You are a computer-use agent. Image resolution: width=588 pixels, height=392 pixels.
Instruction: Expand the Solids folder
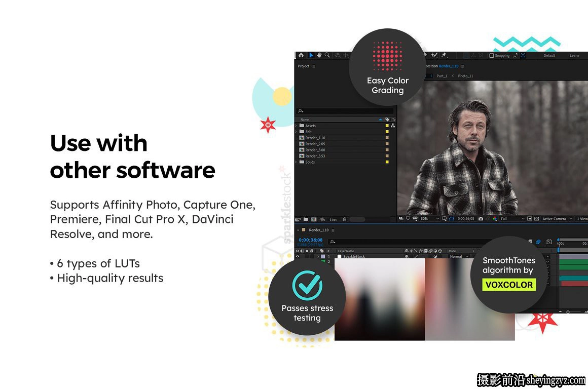(296, 162)
